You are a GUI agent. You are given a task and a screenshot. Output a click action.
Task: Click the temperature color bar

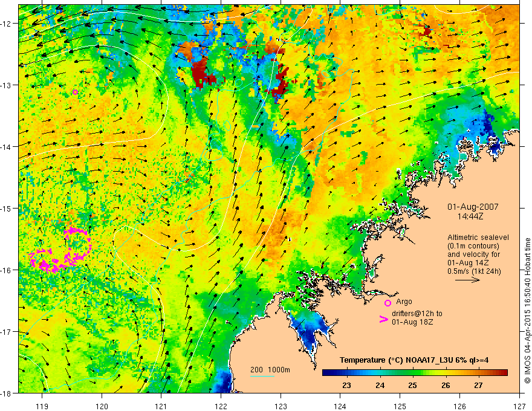415,373
